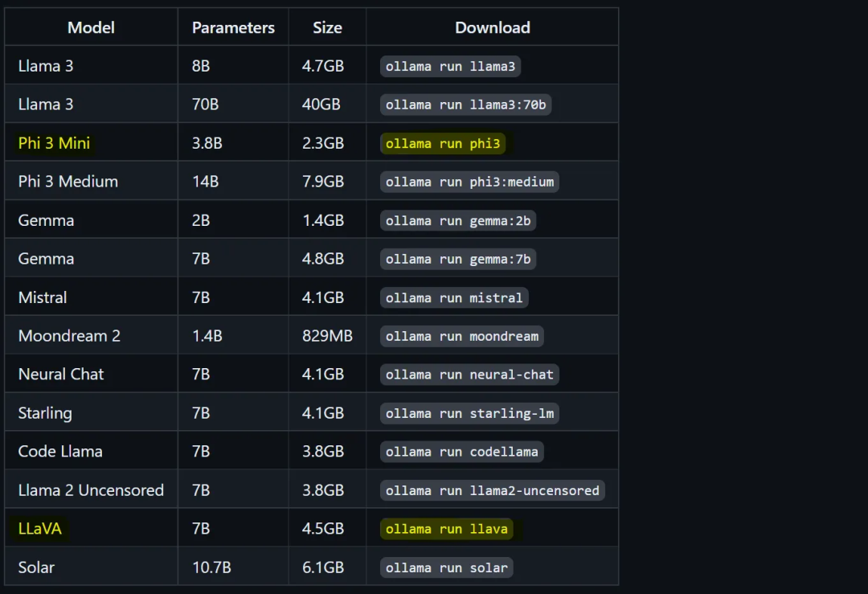Viewport: 868px width, 594px height.
Task: Click the highlighted 'LLaVA' model name
Action: coord(40,528)
